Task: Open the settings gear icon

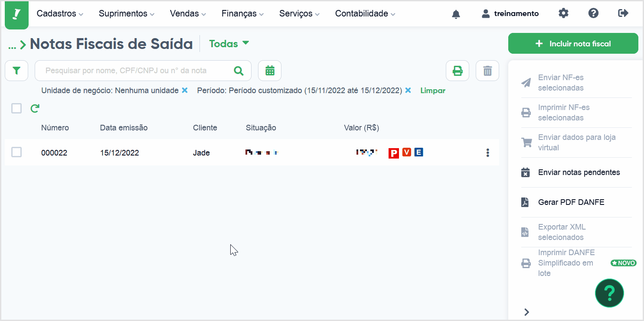Action: pos(563,13)
